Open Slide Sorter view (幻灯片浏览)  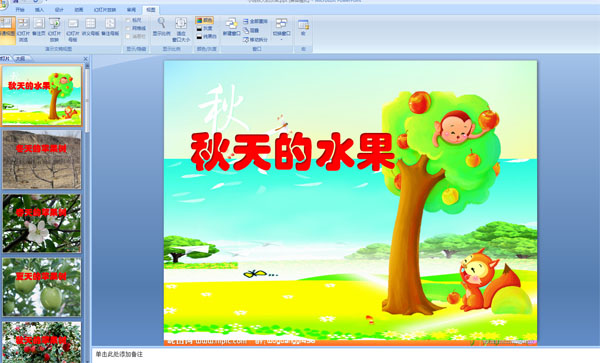[23, 29]
